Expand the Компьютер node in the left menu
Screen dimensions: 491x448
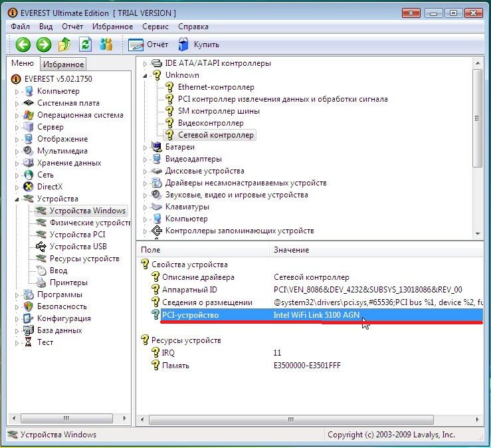tap(17, 92)
